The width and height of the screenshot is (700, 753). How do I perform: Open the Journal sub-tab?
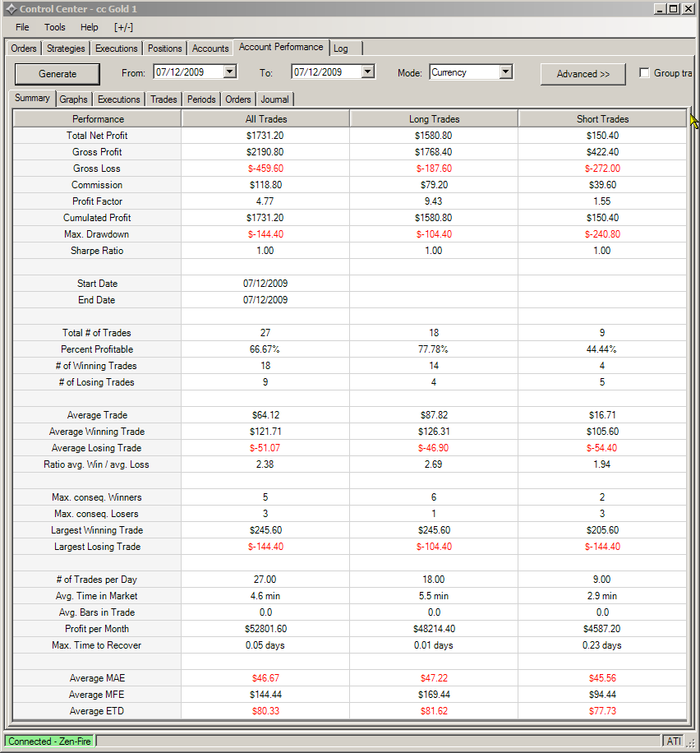coord(274,99)
